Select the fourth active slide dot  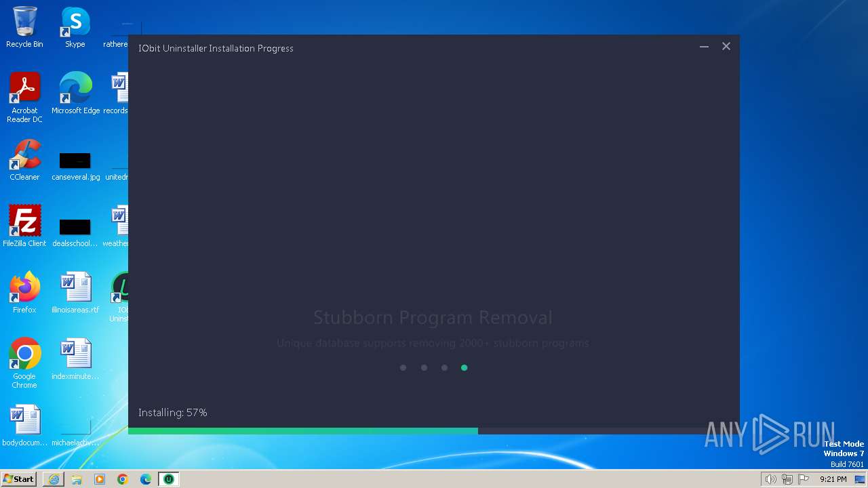click(465, 367)
